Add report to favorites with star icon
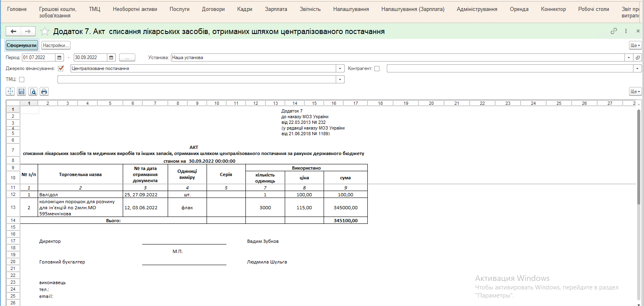This screenshot has height=306, width=644. coord(45,32)
